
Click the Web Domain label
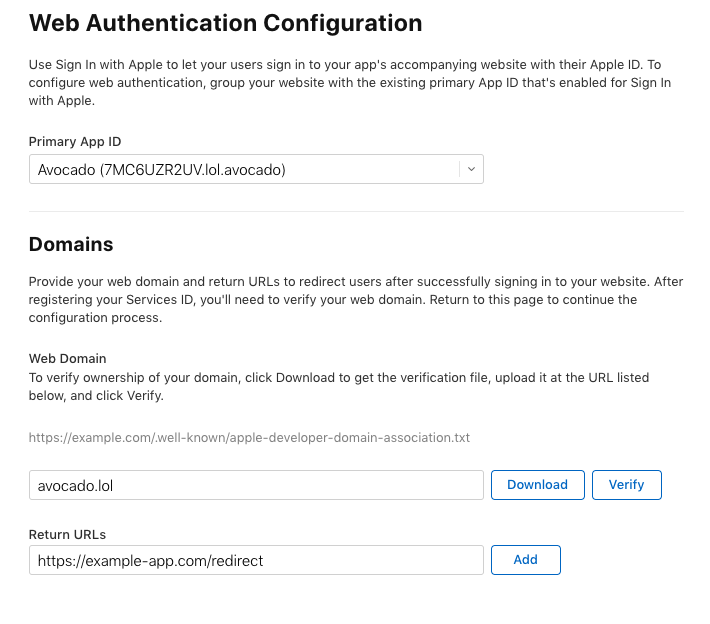pos(67,358)
